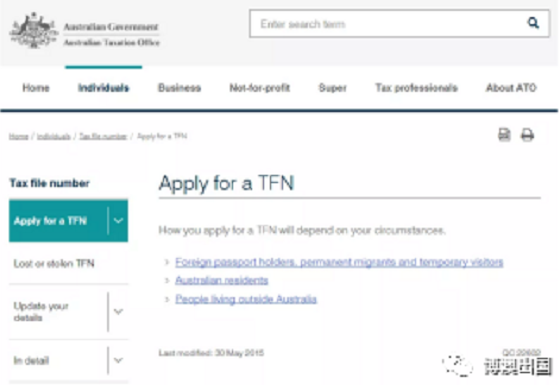The width and height of the screenshot is (560, 385).
Task: Expand the In detail chevron
Action: (x=118, y=360)
